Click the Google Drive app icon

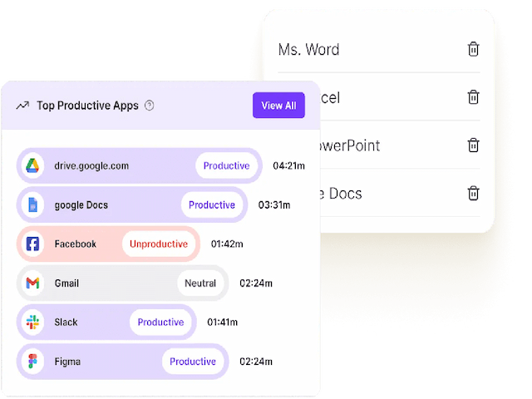click(x=33, y=165)
